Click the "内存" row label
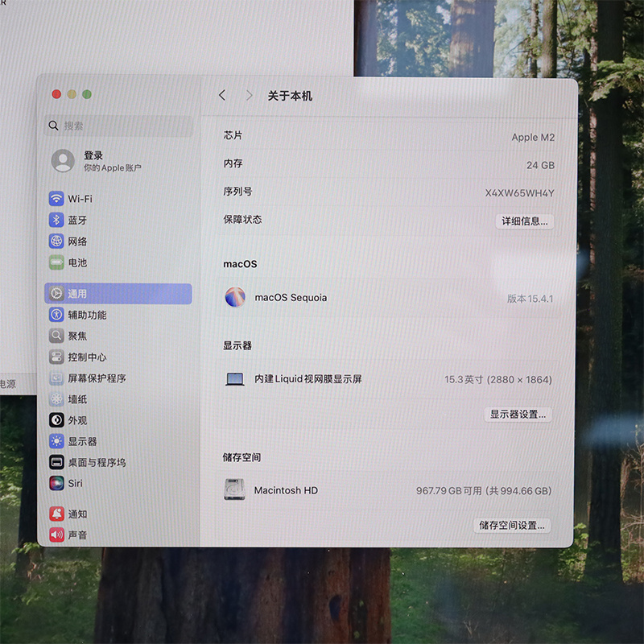Viewport: 644px width, 644px height. coord(233,163)
